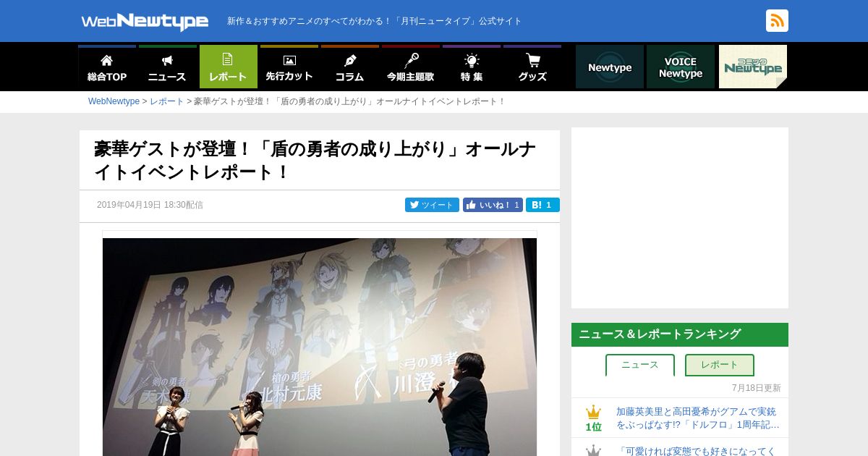Click the 1位 crown icon

pos(593,412)
